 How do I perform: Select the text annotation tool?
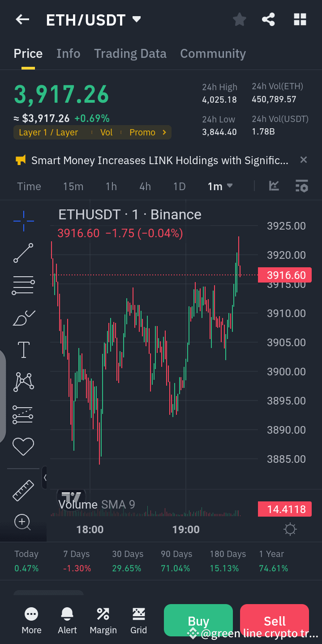(23, 350)
